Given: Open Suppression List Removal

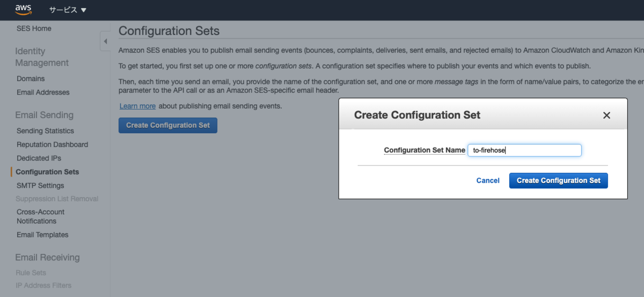Looking at the screenshot, I should point(57,199).
